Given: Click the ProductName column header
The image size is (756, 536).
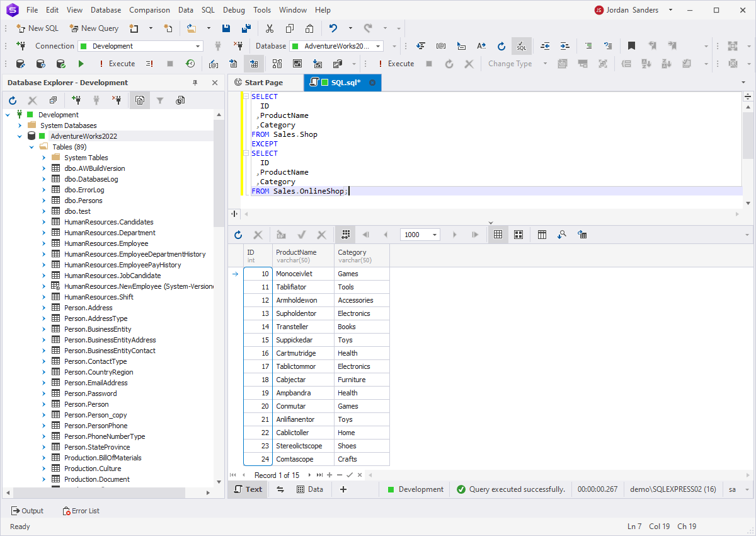Looking at the screenshot, I should [x=304, y=255].
